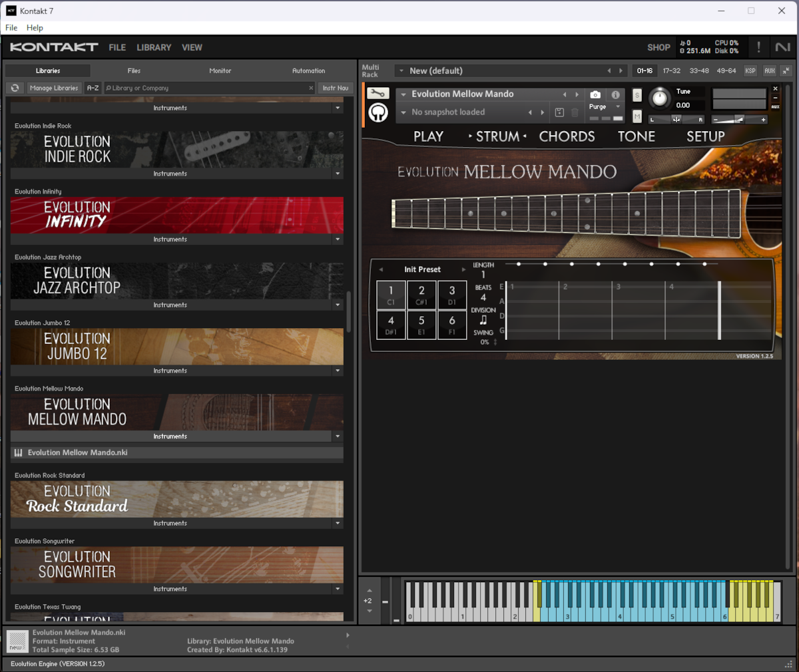Go to the next instrument with the right arrow

click(x=577, y=94)
